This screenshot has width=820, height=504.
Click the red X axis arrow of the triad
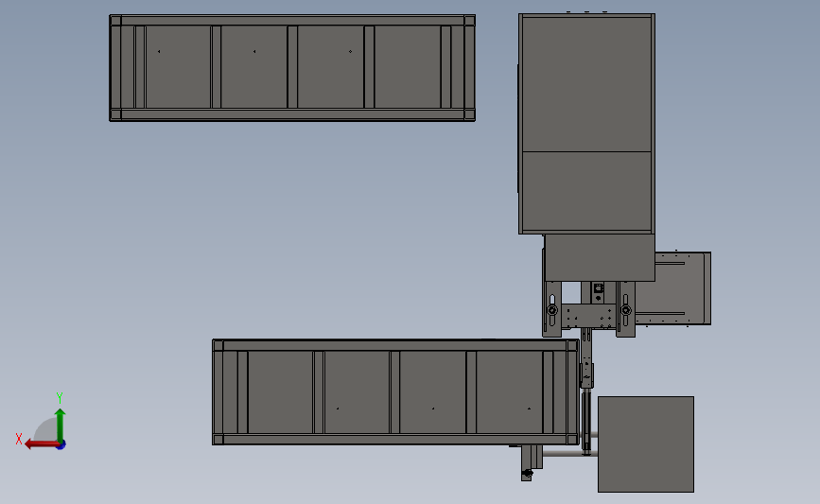click(41, 444)
